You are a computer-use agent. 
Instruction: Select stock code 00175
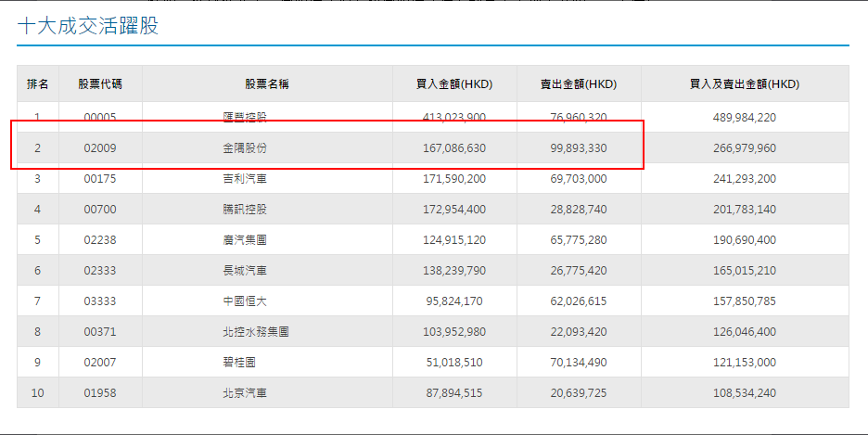pyautogui.click(x=100, y=179)
